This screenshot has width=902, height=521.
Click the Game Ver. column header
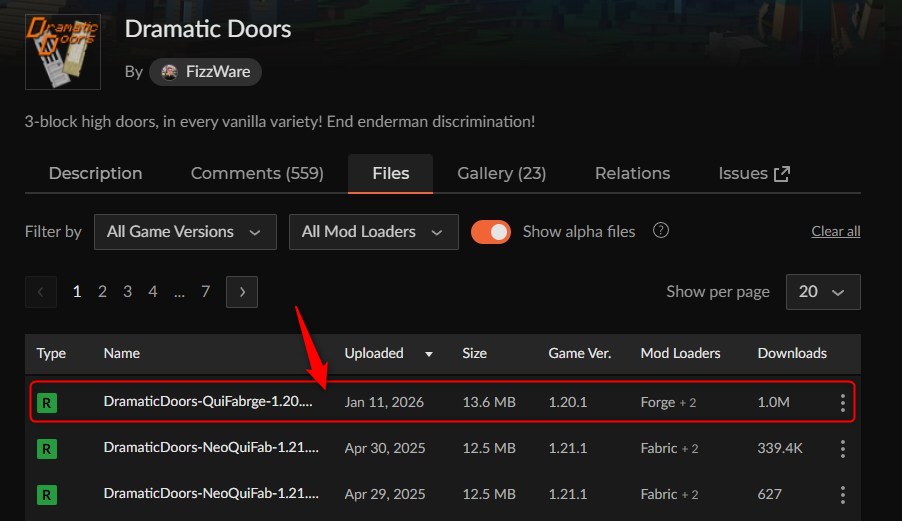click(x=580, y=353)
